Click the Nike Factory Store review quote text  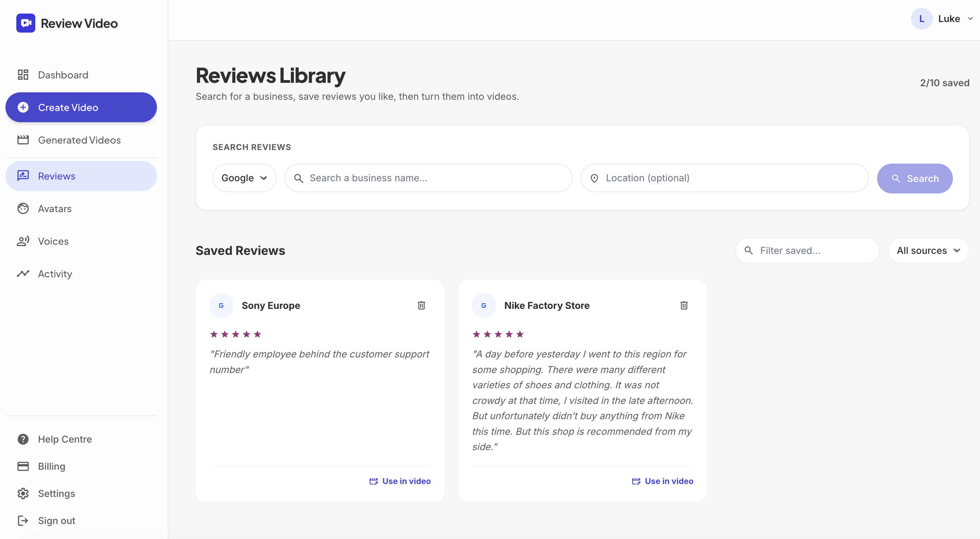(582, 400)
